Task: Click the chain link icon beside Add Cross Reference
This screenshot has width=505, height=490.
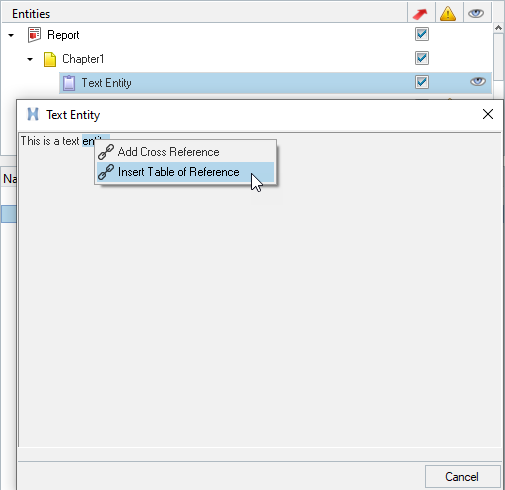Action: tap(106, 152)
